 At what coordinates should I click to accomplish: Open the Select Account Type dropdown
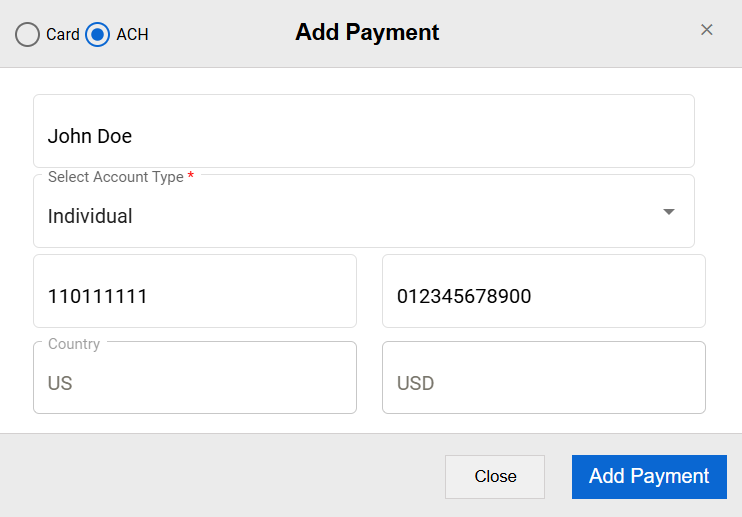(x=364, y=215)
